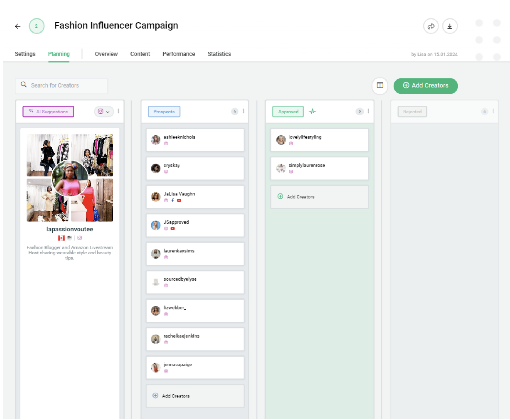
Task: Open the Approved column three-dot menu
Action: click(x=368, y=111)
